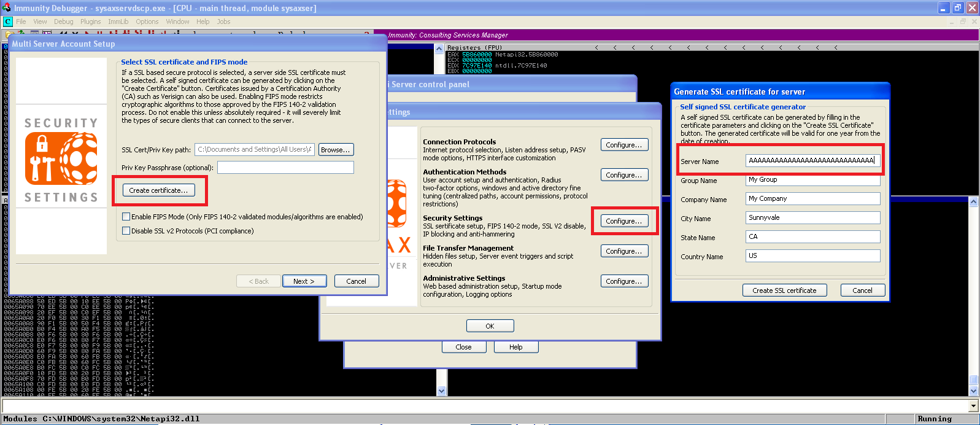Viewport: 980px width, 425px height.
Task: Open the Plugins menu
Action: [x=90, y=21]
